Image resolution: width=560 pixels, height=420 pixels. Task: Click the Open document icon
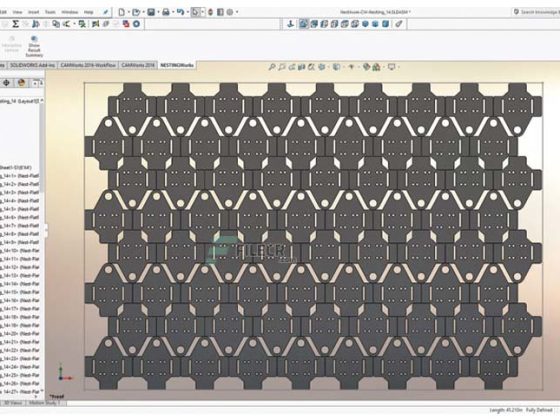(136, 12)
